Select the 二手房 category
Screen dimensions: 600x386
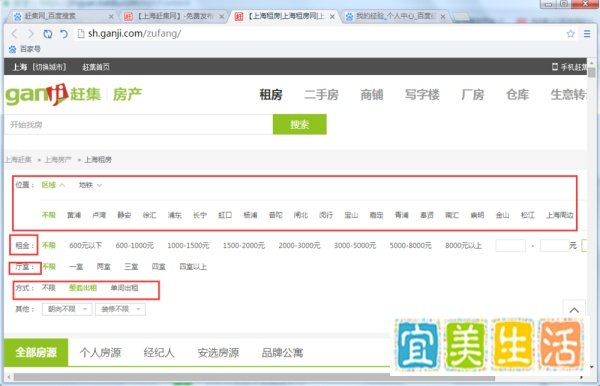(x=321, y=94)
